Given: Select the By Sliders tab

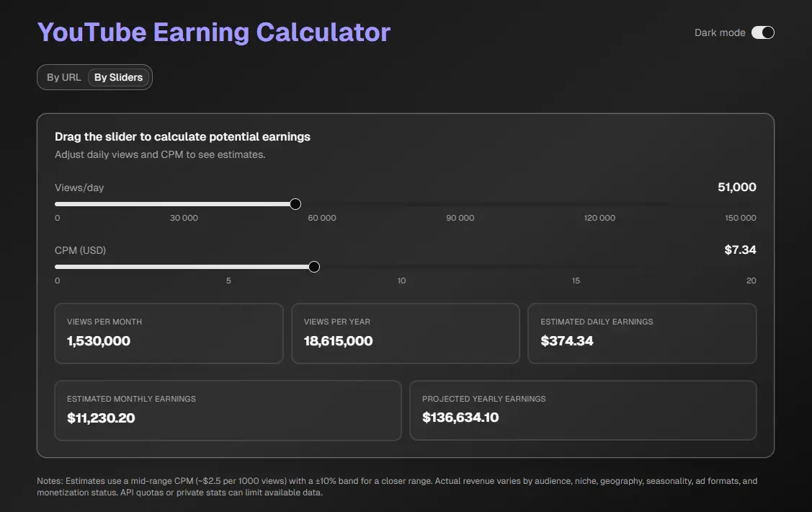Looking at the screenshot, I should point(118,77).
